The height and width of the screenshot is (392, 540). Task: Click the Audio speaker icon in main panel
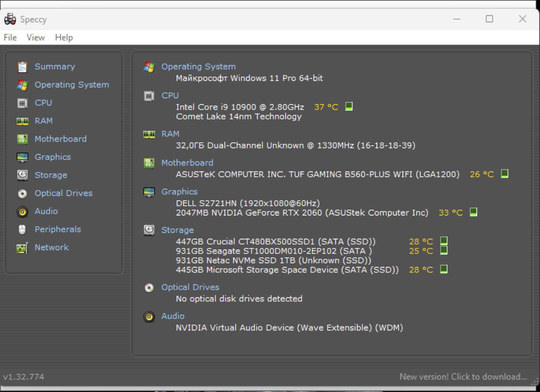coord(149,316)
